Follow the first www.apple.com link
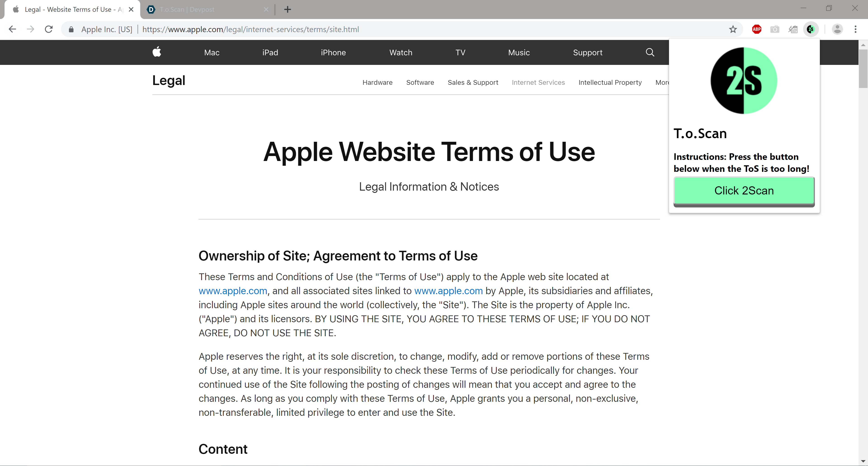The image size is (868, 466). 233,291
